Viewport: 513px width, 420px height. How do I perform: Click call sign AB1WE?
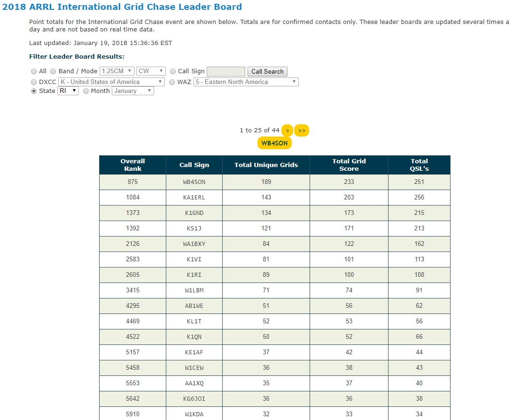(x=194, y=305)
